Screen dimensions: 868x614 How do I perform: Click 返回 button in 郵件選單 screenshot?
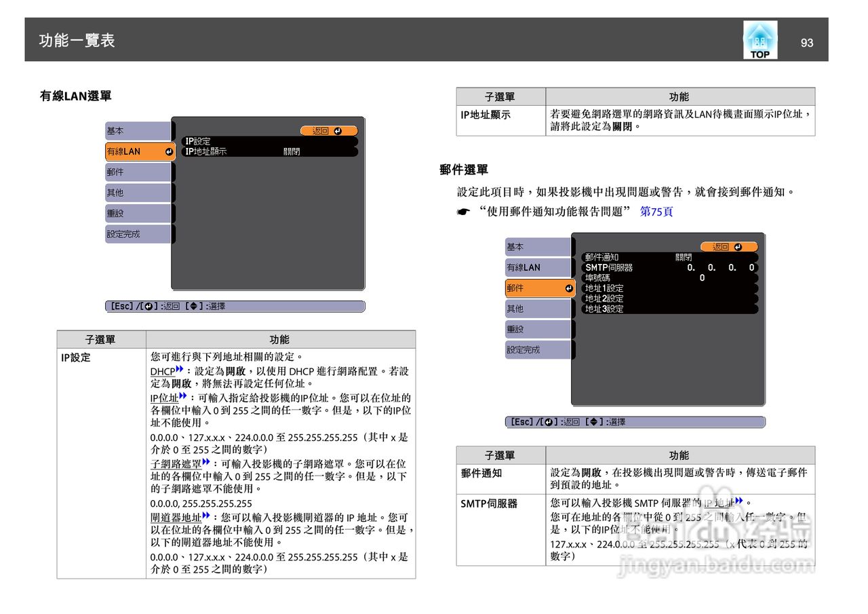(729, 247)
